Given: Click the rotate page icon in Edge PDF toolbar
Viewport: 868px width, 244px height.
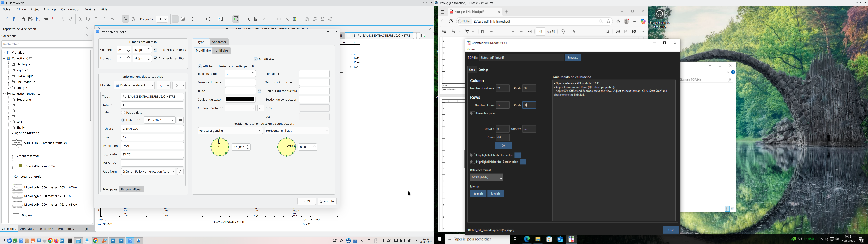Looking at the screenshot, I should [x=563, y=32].
